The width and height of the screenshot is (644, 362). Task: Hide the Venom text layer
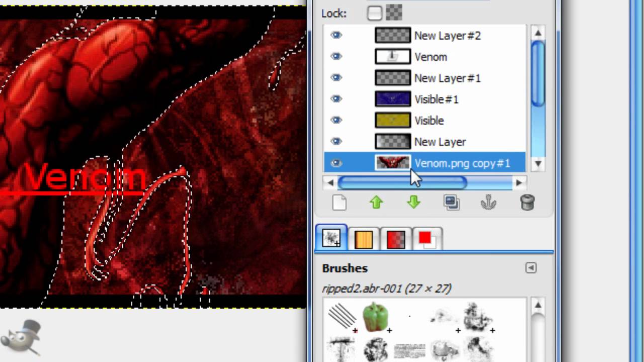click(x=336, y=57)
